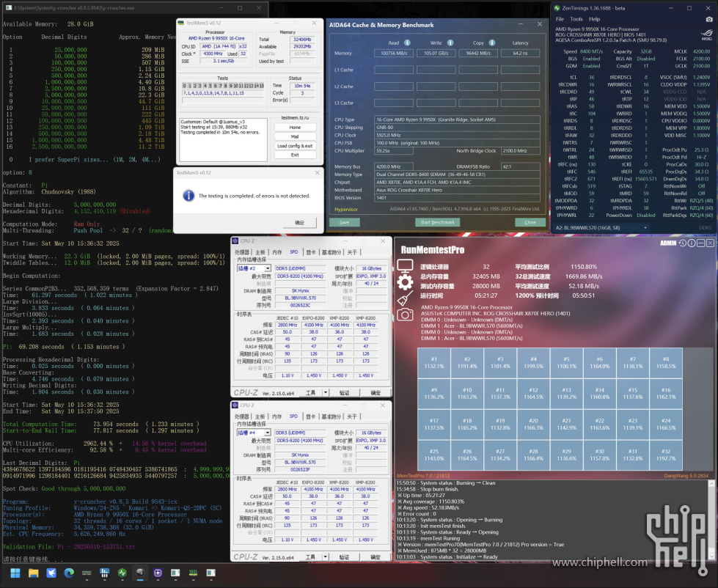Viewport: 718px width, 588px height.
Task: Click 确定 in the TestMem5 completion dialog
Action: [299, 222]
